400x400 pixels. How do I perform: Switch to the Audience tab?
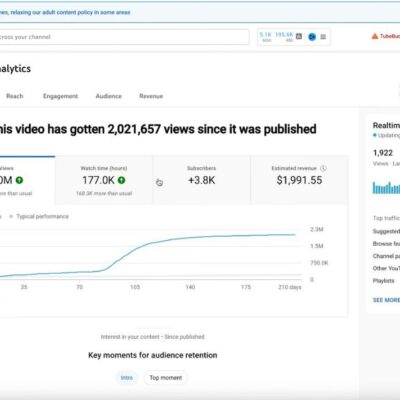109,96
